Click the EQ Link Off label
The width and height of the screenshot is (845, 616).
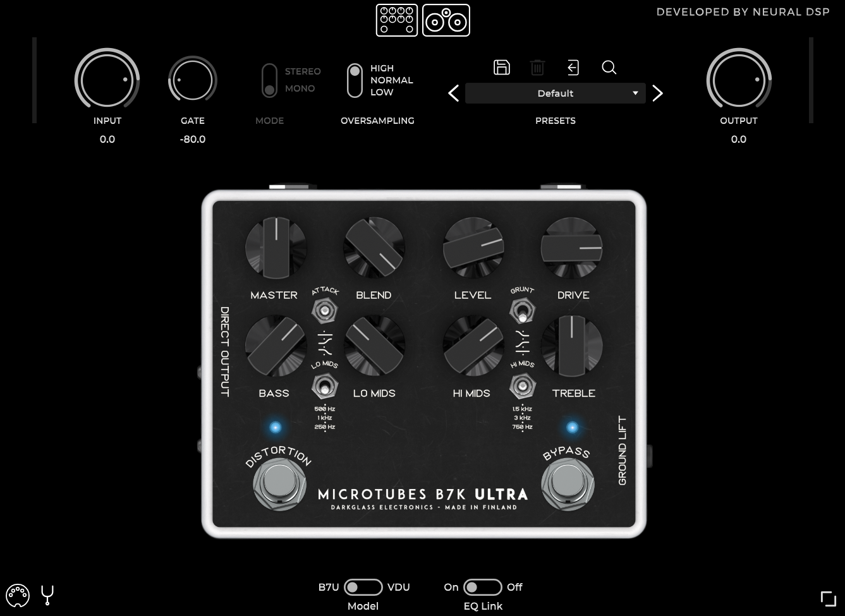(514, 587)
